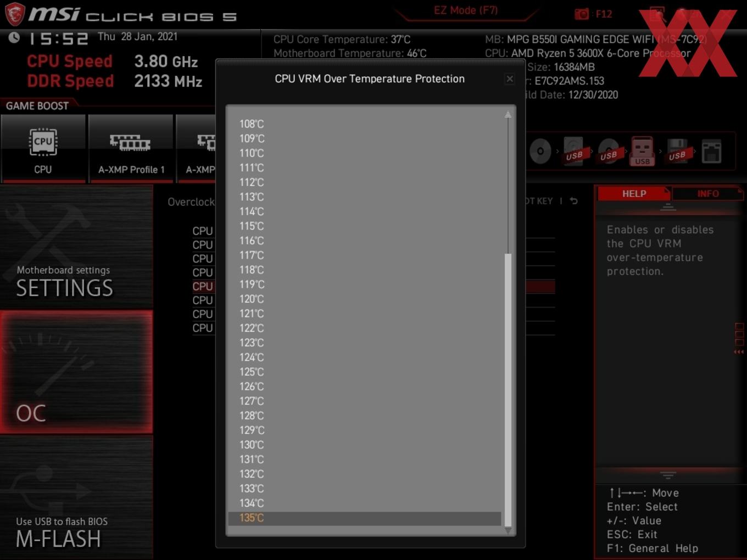Click the popup list scrollbar thumb

tap(508, 390)
